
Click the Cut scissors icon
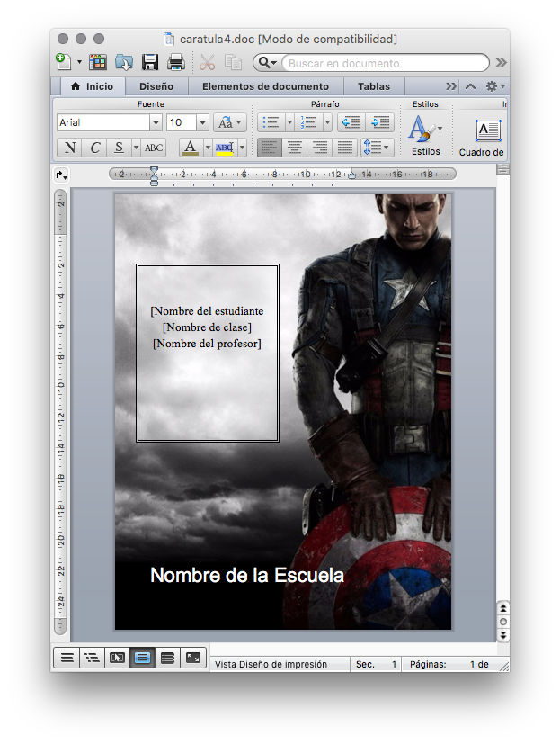207,62
